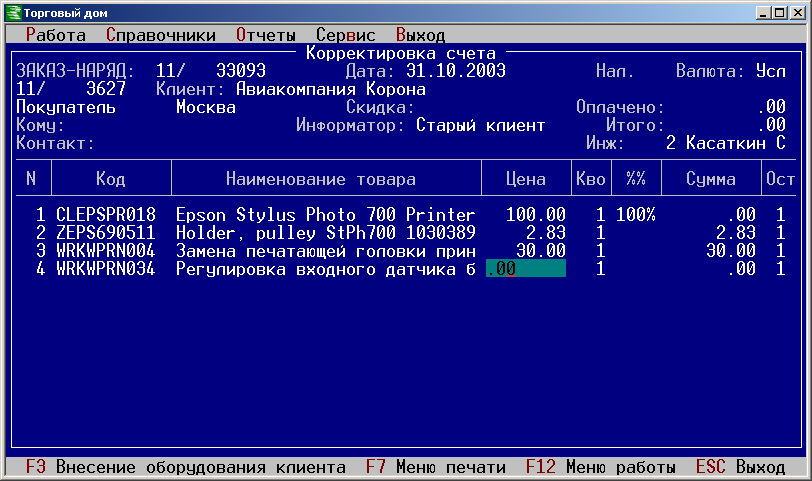
Task: Click the %% column header
Action: pos(635,179)
